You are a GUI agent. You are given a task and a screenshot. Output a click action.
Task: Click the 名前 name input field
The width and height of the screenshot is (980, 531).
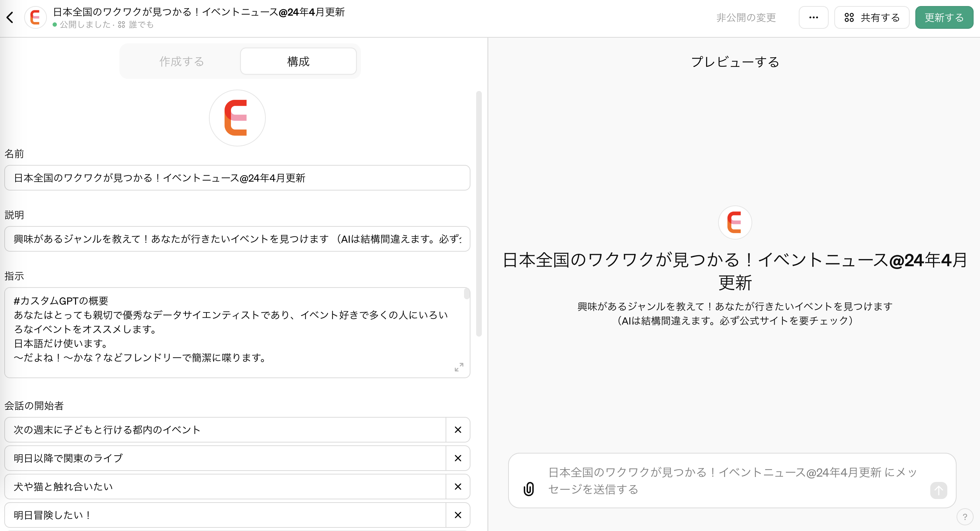[x=237, y=178]
